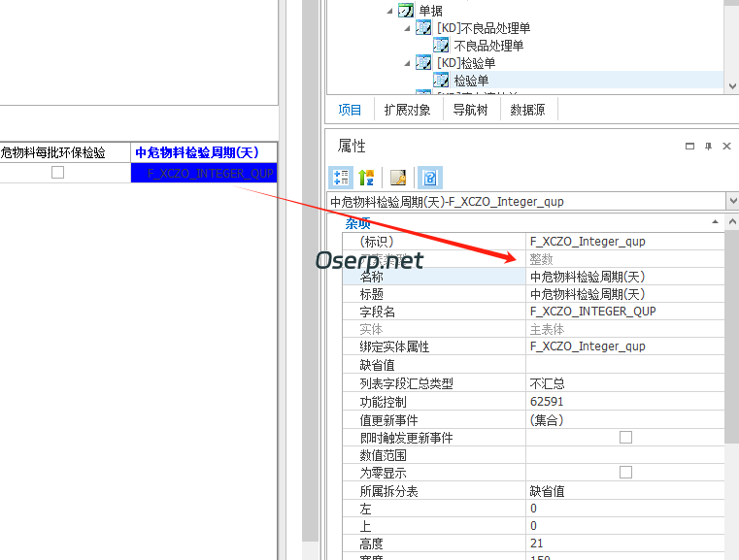
Task: Click the 绑定实体属性 value field
Action: pyautogui.click(x=625, y=346)
